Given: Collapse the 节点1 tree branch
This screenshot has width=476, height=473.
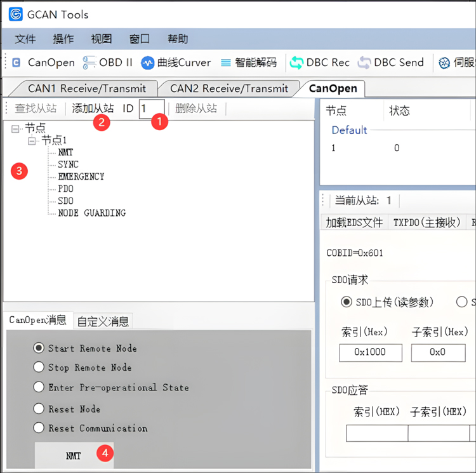Looking at the screenshot, I should pyautogui.click(x=32, y=140).
